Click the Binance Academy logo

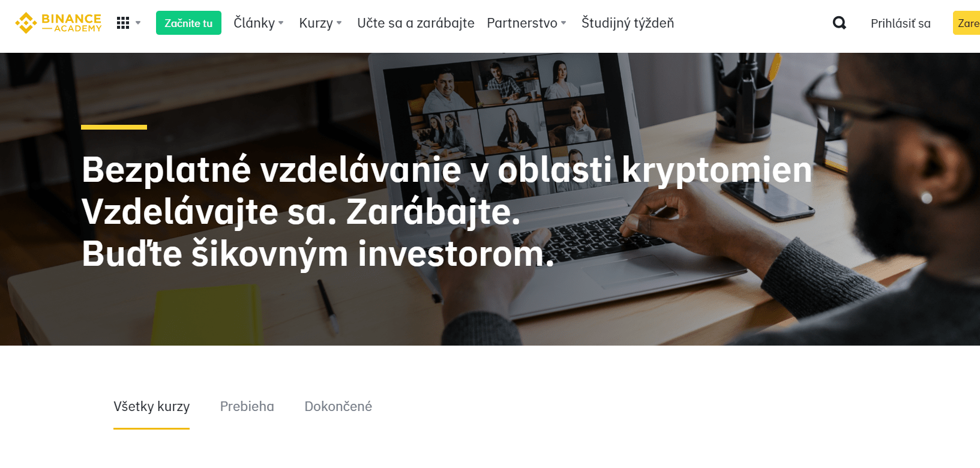click(x=58, y=23)
